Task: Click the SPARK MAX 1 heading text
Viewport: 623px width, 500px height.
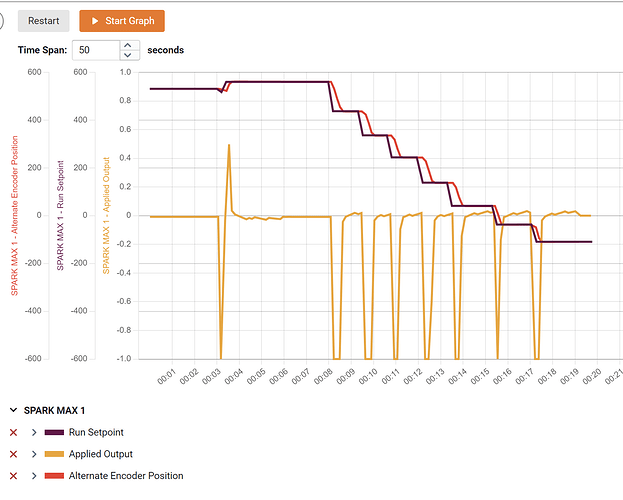Action: click(54, 411)
